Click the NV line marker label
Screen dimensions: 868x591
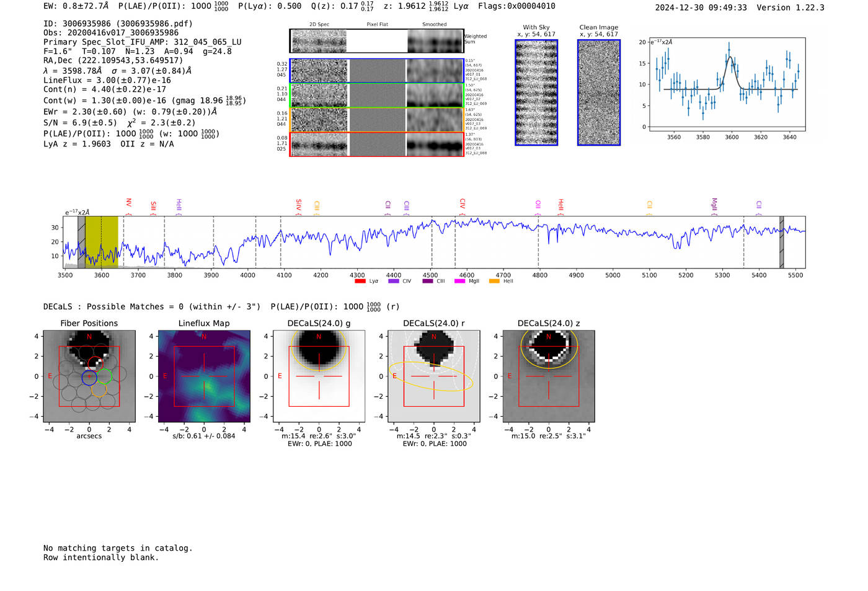coord(128,203)
